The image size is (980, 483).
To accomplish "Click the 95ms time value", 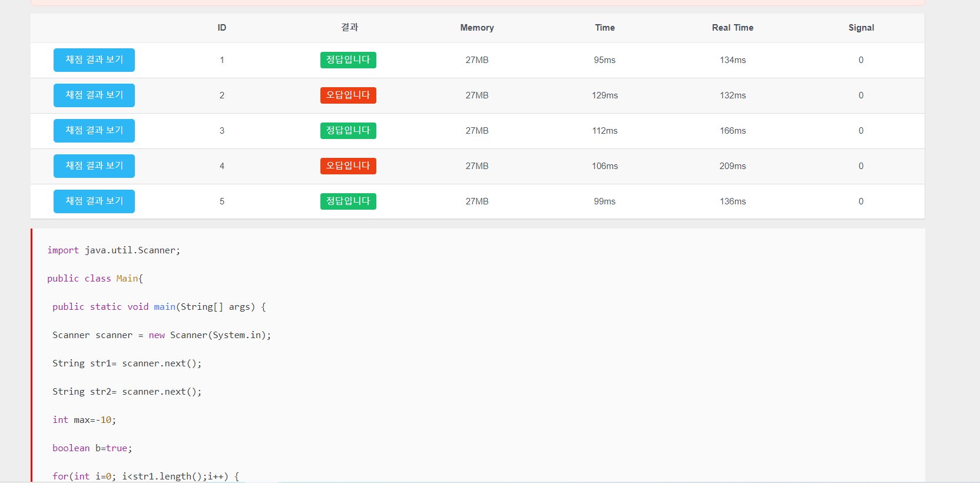I will 605,60.
